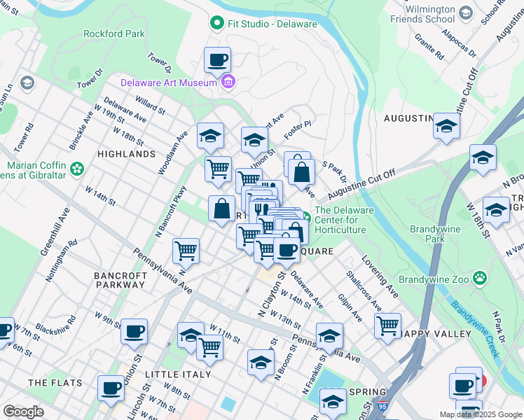Open the coffee cup marker near W 9th St

(134, 333)
